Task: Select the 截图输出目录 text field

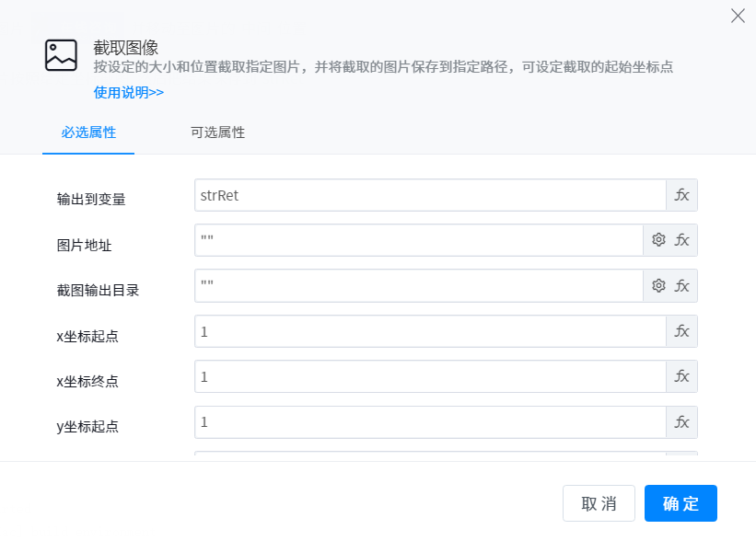Action: tap(418, 286)
